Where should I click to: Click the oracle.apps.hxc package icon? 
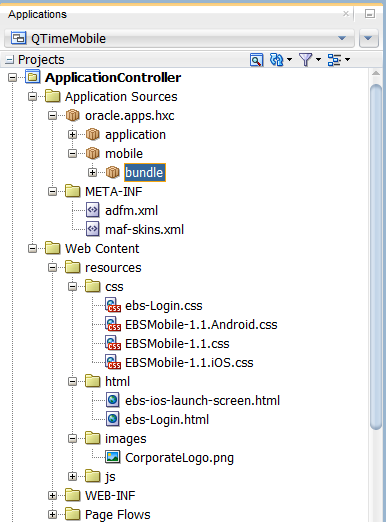point(73,116)
